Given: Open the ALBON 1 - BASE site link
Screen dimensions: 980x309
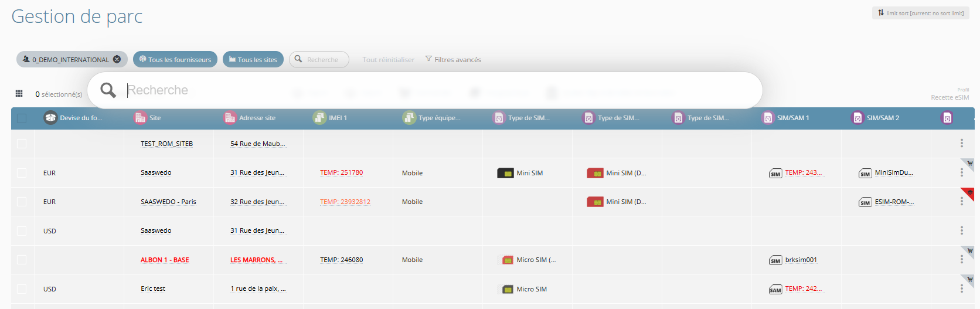Looking at the screenshot, I should 165,260.
